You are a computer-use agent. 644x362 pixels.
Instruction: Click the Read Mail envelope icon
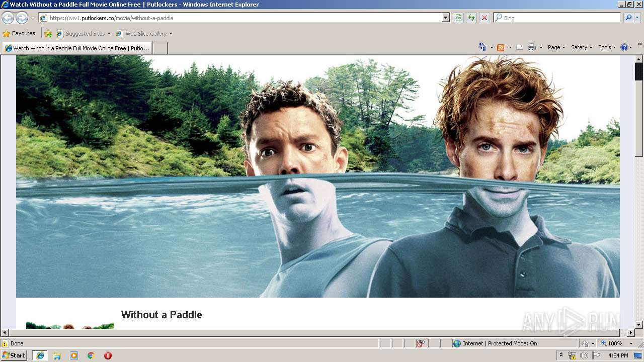point(520,47)
